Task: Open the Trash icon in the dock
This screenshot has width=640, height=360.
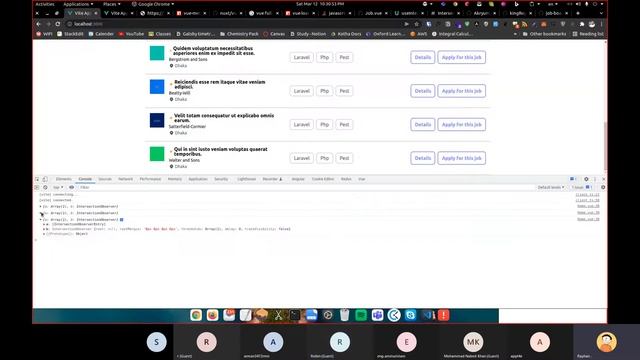Action: (x=344, y=315)
